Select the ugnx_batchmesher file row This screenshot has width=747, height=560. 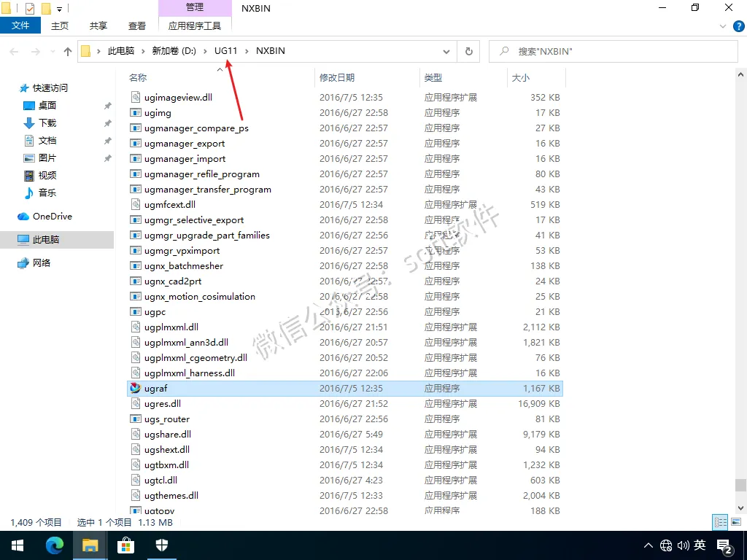pos(345,265)
